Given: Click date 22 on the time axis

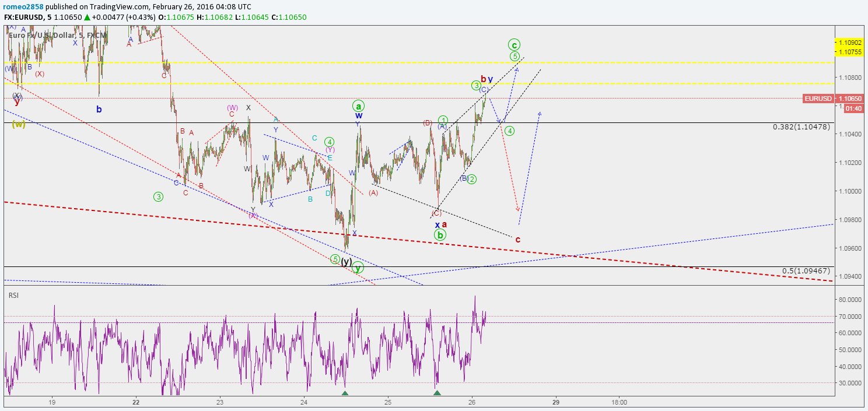Looking at the screenshot, I should coord(136,402).
